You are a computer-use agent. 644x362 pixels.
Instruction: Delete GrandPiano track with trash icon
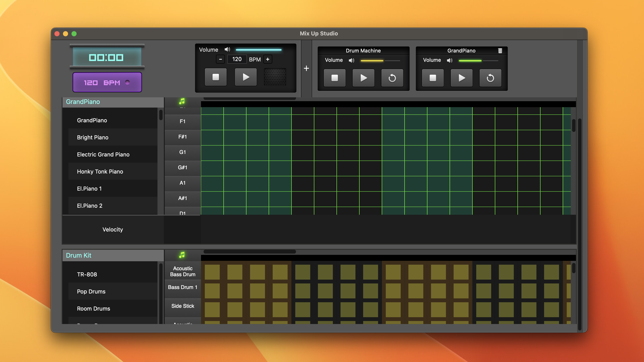pos(500,51)
